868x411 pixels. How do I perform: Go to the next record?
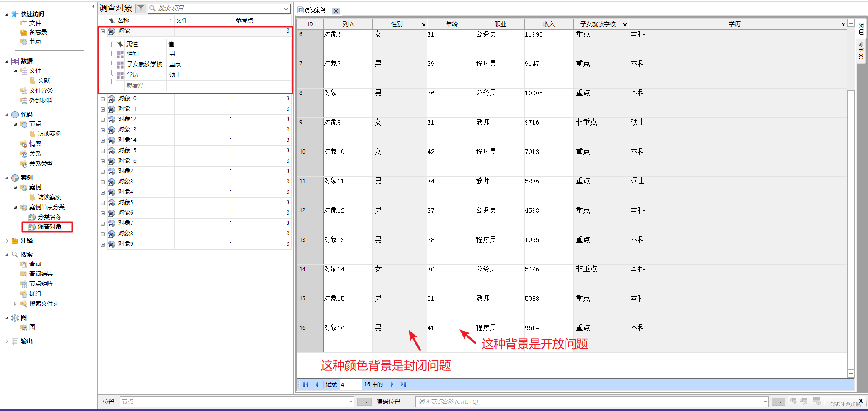coord(392,384)
